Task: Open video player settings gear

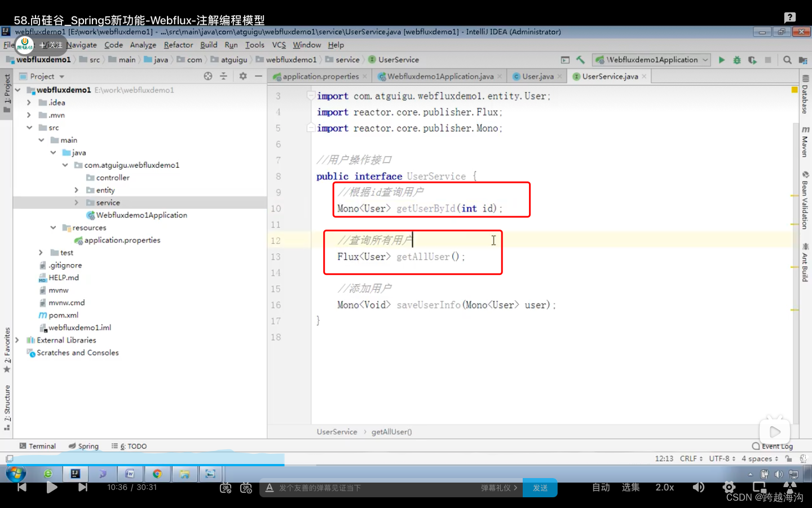Action: [x=729, y=487]
